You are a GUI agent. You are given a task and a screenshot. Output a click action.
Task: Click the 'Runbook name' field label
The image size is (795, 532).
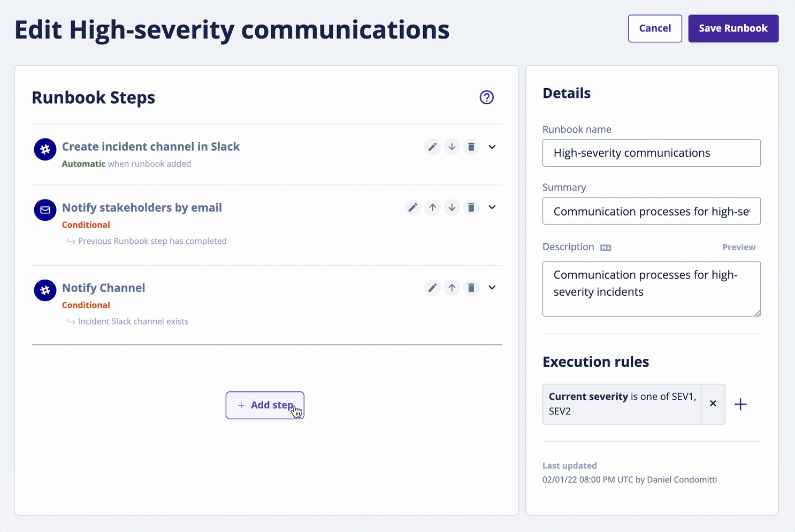tap(577, 129)
